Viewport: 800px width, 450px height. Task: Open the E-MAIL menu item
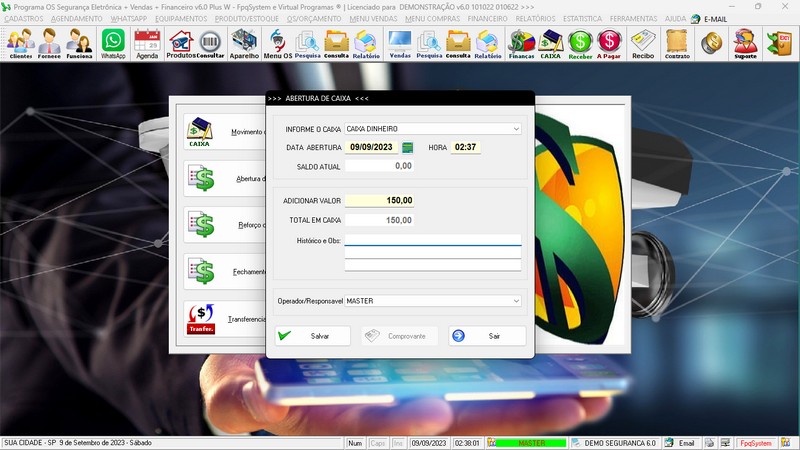coord(709,19)
